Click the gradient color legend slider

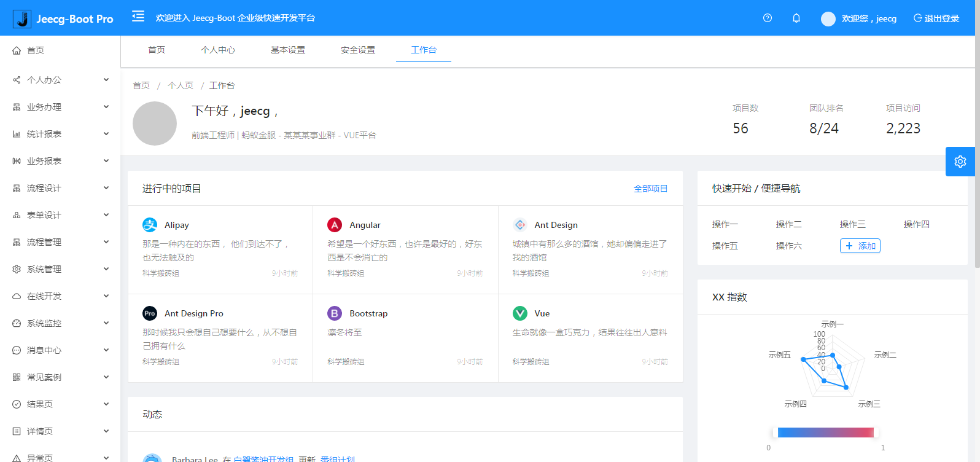pyautogui.click(x=825, y=433)
